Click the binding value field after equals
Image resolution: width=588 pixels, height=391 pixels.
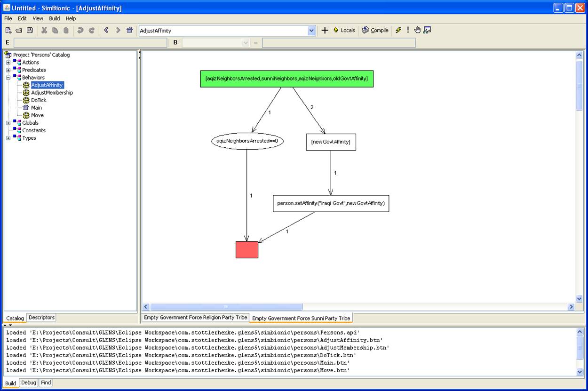coord(339,43)
